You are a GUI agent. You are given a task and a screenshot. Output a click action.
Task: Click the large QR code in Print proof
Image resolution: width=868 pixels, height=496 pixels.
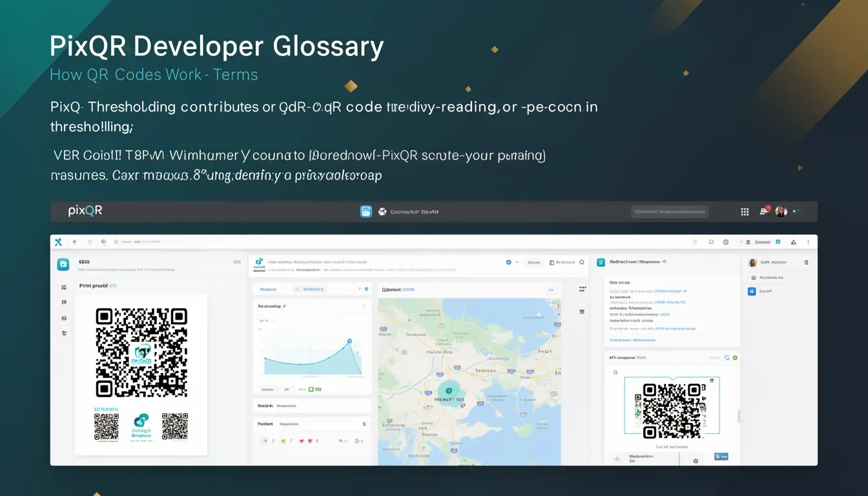point(141,353)
